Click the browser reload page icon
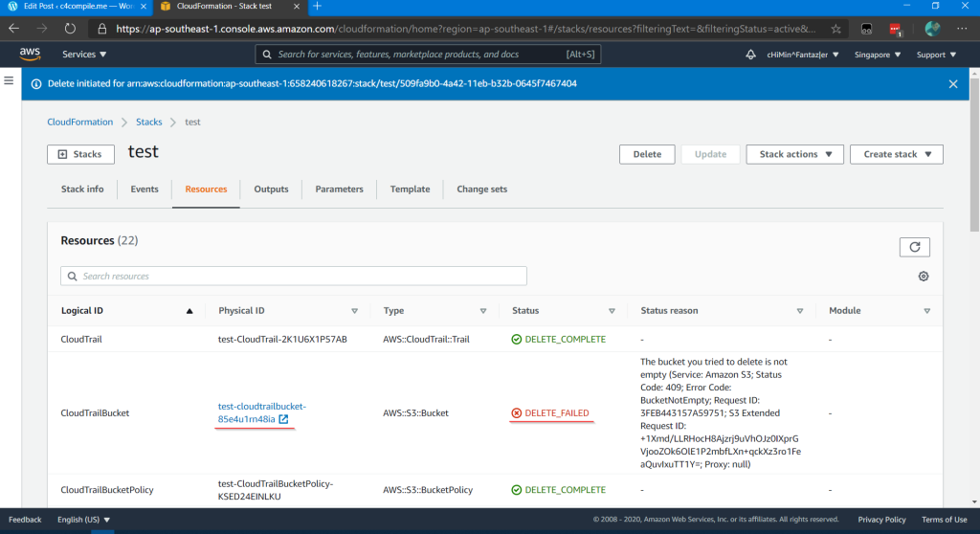 (x=70, y=29)
